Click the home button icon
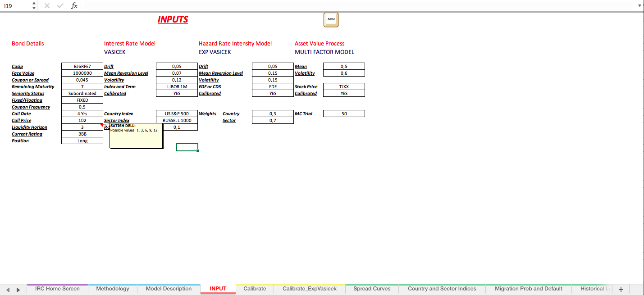Viewport: 644px width, 295px height. (331, 20)
